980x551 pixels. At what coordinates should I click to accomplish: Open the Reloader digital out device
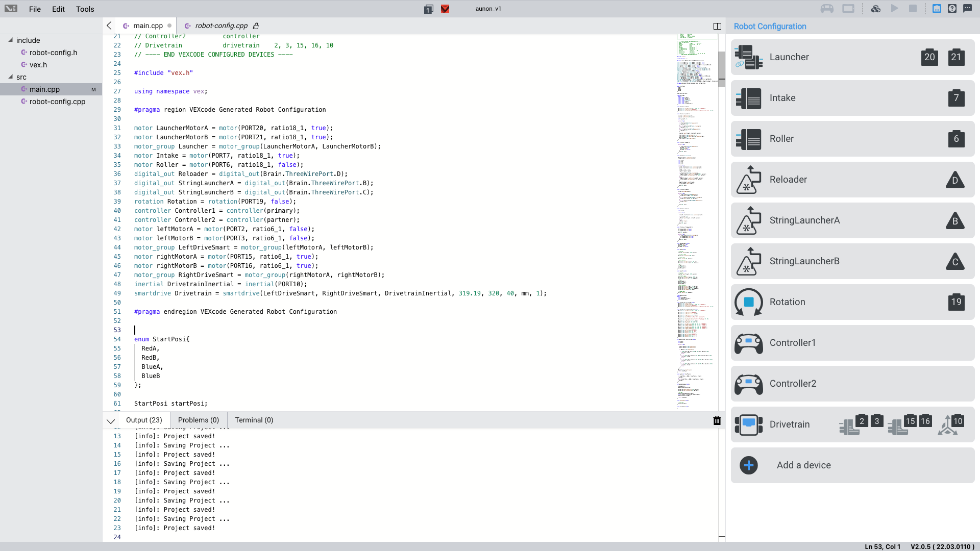[852, 180]
